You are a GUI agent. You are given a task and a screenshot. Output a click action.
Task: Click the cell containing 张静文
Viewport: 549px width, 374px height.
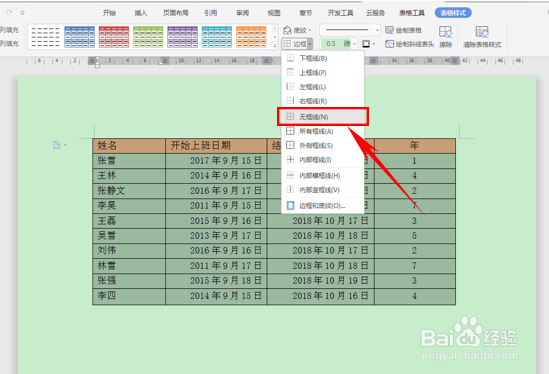tap(129, 191)
